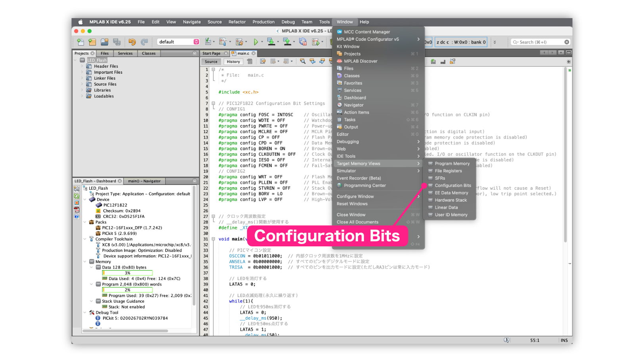Close the main.c editor tab
This screenshot has height=362, width=644.
click(x=253, y=53)
